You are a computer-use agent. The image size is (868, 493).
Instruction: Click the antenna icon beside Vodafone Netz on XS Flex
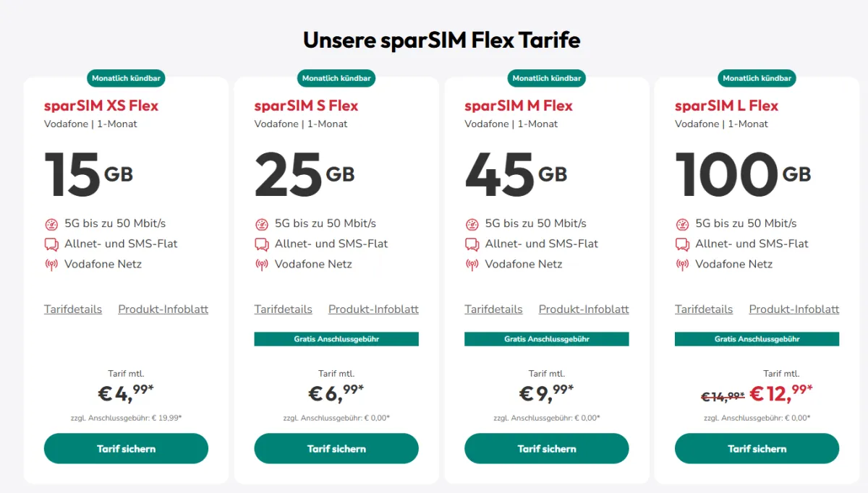(51, 264)
